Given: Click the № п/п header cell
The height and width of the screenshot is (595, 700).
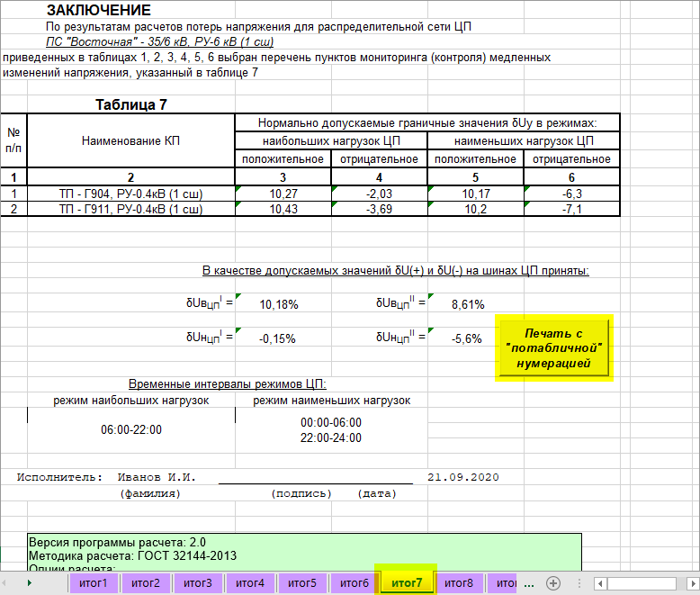Looking at the screenshot, I should [13, 140].
